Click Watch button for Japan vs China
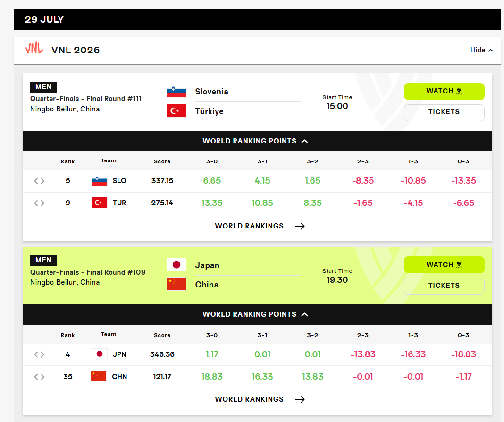The height and width of the screenshot is (422, 504). pyautogui.click(x=444, y=265)
